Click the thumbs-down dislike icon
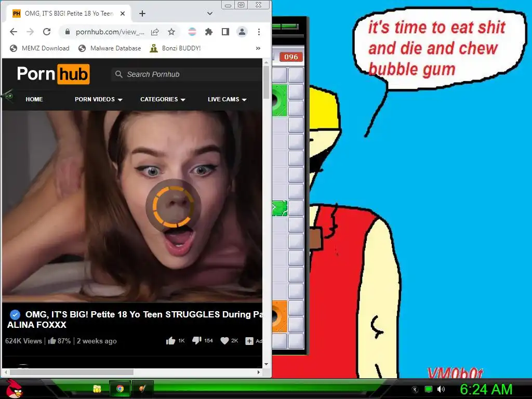The width and height of the screenshot is (532, 399). (197, 341)
